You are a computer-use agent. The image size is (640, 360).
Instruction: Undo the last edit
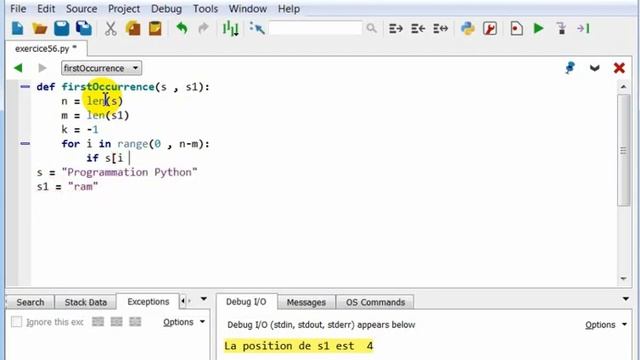pyautogui.click(x=182, y=29)
